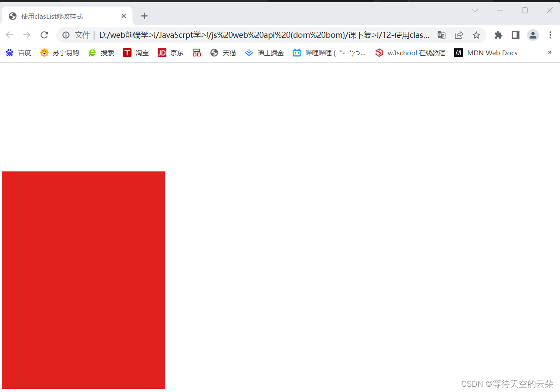The width and height of the screenshot is (560, 392).
Task: Open the 淘宝 bookmark
Action: point(136,53)
